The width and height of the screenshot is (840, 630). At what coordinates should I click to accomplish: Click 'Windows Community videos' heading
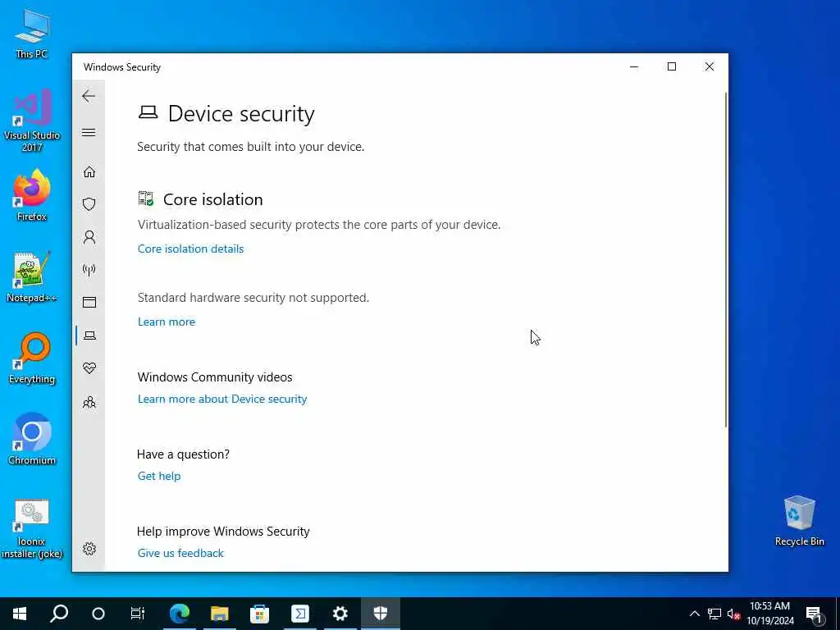[215, 377]
